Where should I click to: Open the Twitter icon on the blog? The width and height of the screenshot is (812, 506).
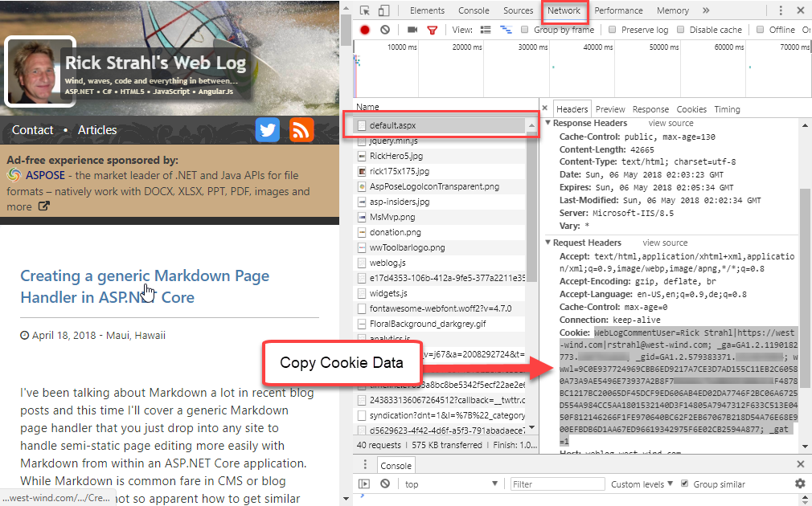[x=267, y=130]
